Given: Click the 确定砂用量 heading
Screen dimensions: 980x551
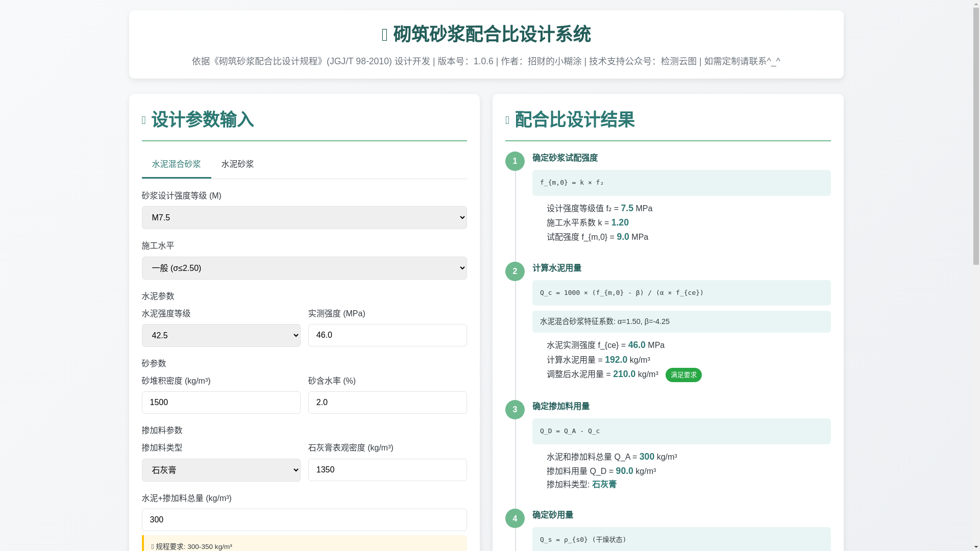Looking at the screenshot, I should click(x=553, y=515).
